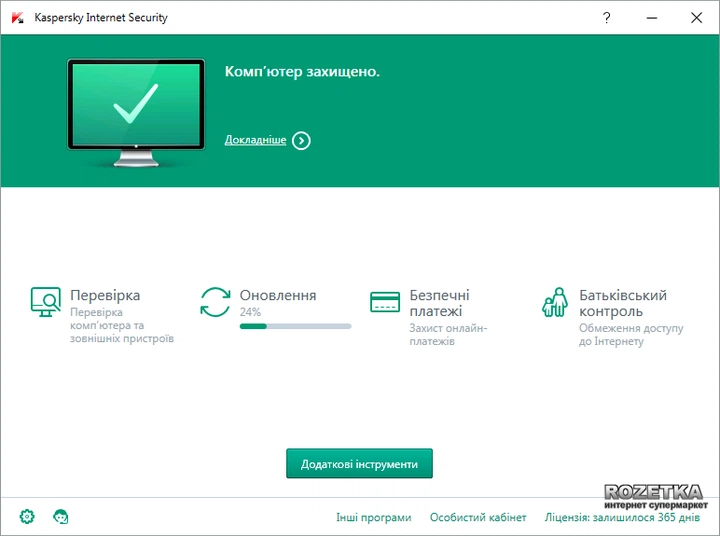Click the Захист онлайн-платежів description
The height and width of the screenshot is (536, 720).
[x=448, y=335]
